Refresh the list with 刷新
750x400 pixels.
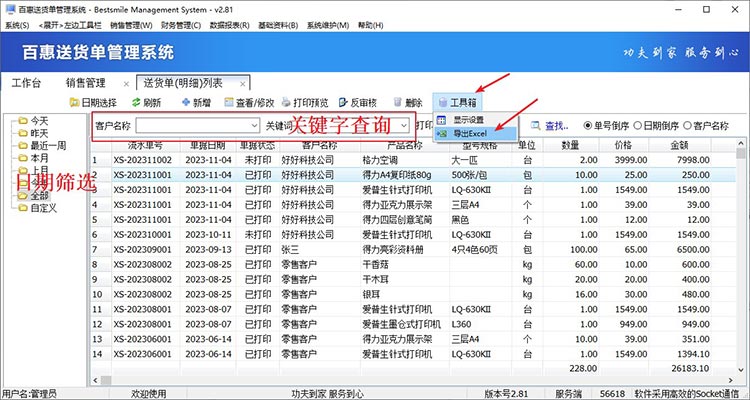coord(146,102)
